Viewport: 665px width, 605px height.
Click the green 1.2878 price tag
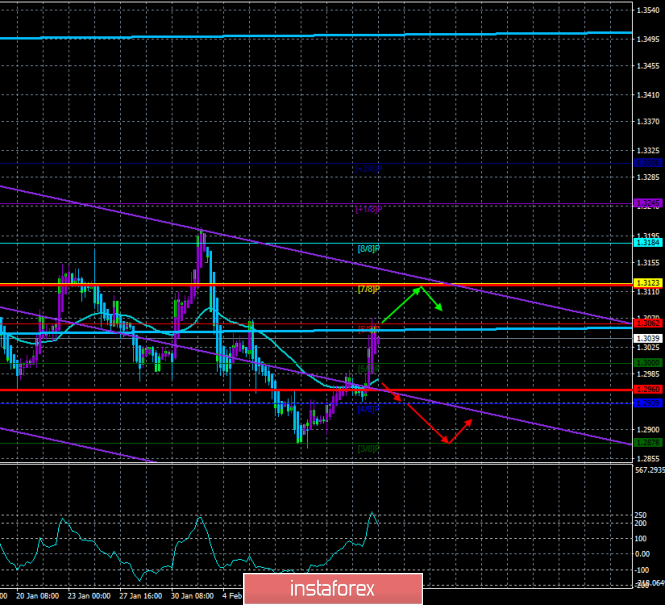(x=648, y=443)
